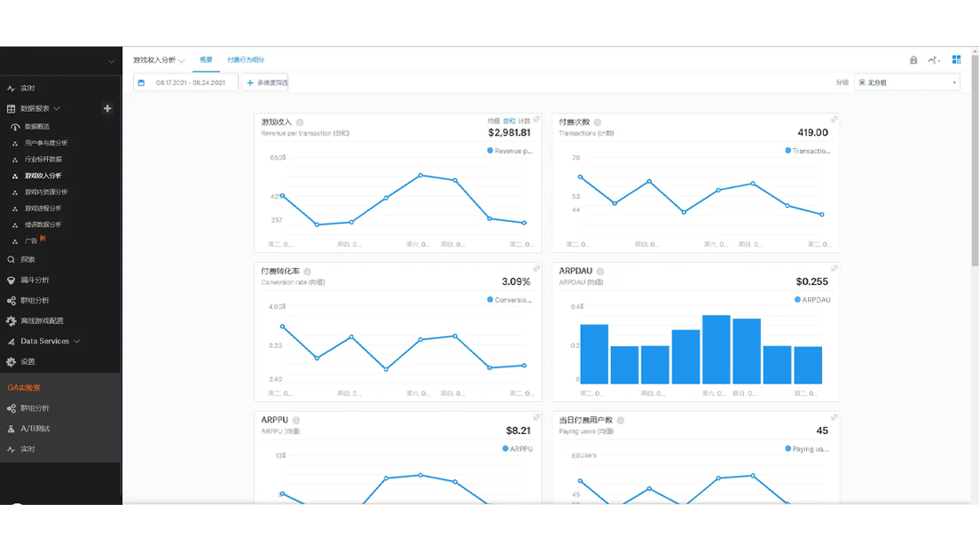The width and height of the screenshot is (980, 552).
Task: Select 均值 aggregation on 游戏收入 card
Action: pos(493,121)
